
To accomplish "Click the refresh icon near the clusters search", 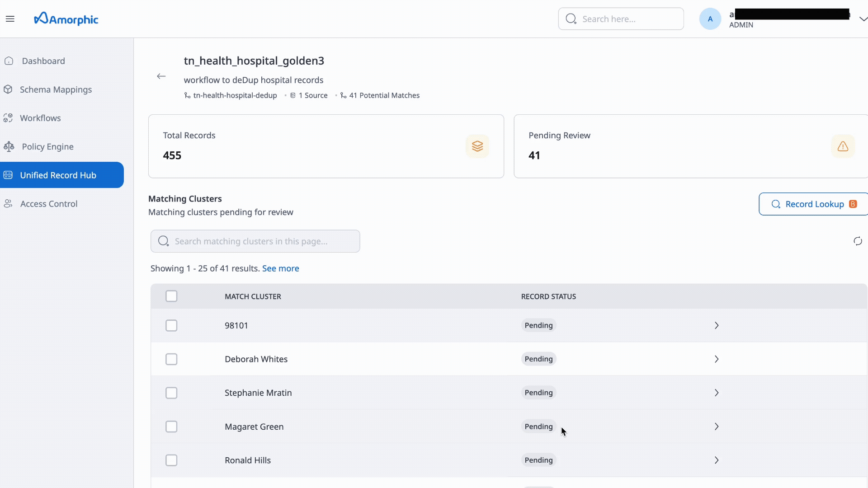I will coord(858,241).
